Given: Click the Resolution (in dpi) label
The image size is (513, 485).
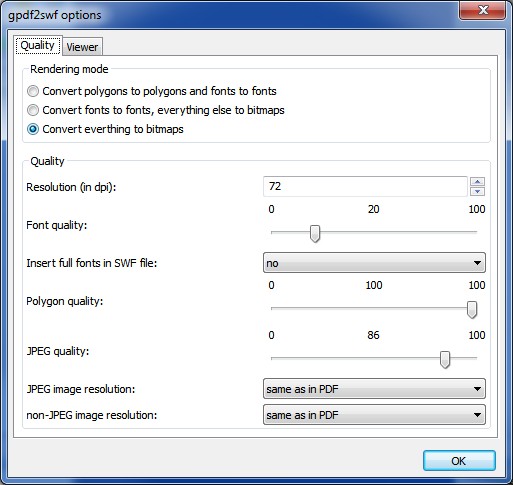Looking at the screenshot, I should [x=71, y=187].
